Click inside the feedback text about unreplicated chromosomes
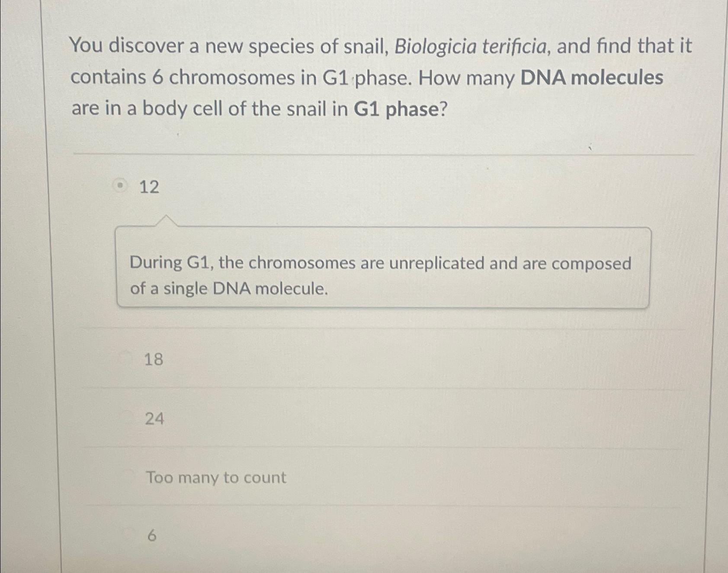The height and width of the screenshot is (573, 728). pyautogui.click(x=381, y=263)
